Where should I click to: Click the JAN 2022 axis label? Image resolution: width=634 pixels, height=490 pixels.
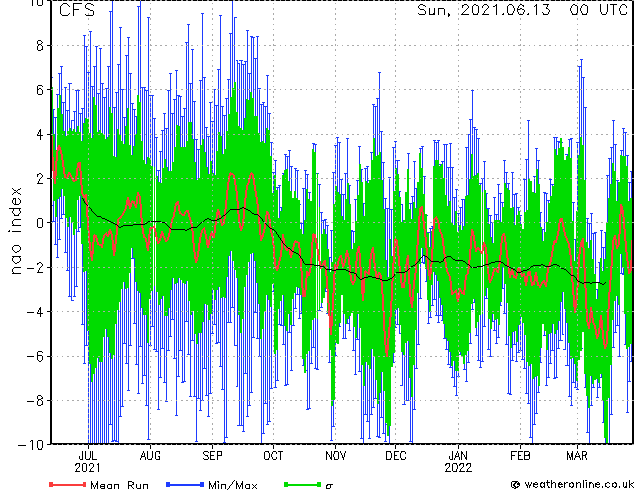[458, 462]
